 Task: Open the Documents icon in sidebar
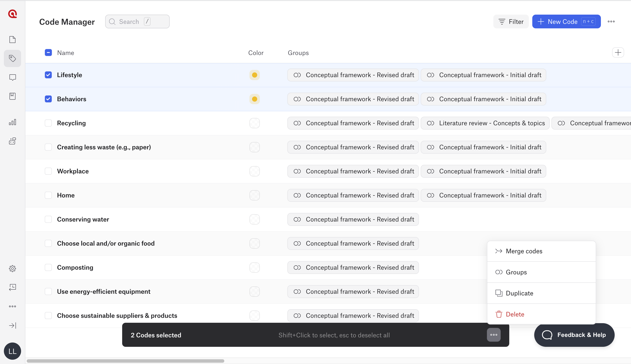point(12,40)
